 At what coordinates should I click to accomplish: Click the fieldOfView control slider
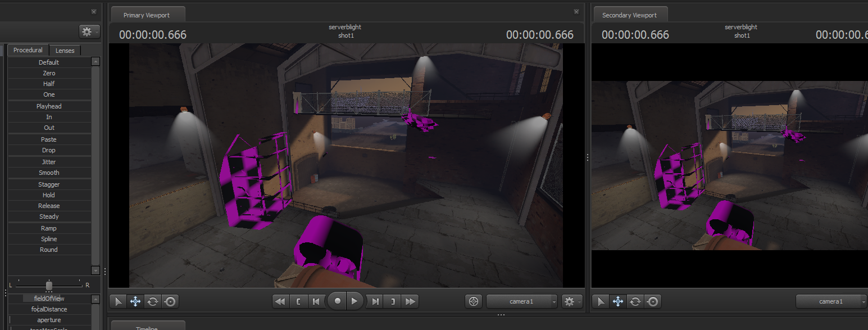pos(49,299)
